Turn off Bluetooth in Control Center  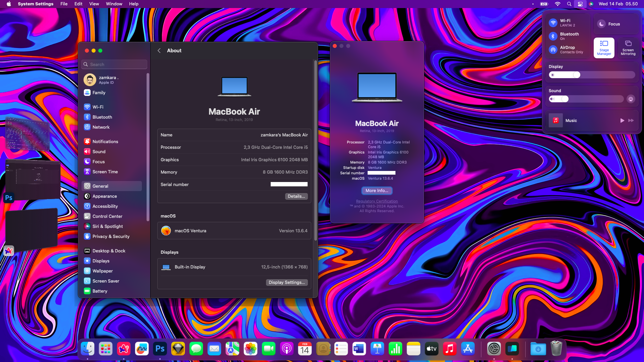coord(553,36)
